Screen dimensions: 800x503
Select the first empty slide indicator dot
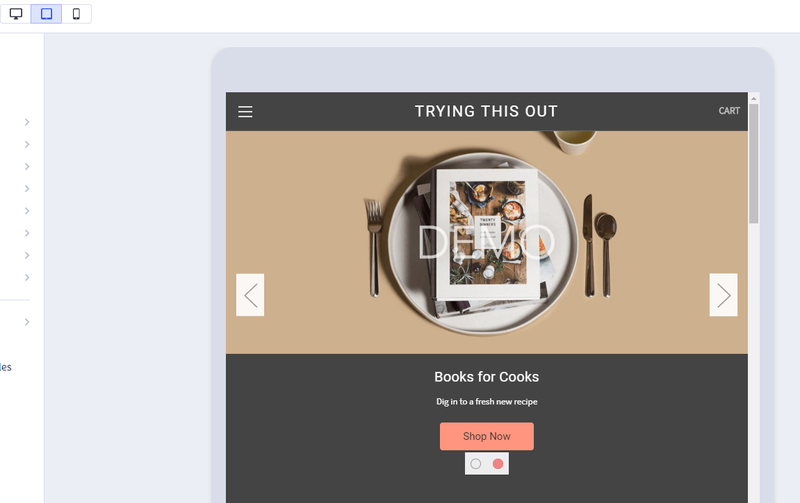476,464
